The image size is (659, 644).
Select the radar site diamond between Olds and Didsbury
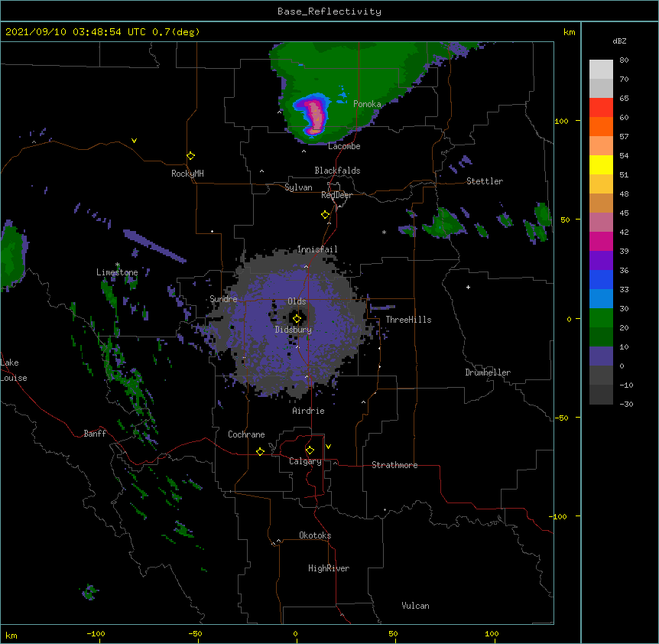(297, 319)
